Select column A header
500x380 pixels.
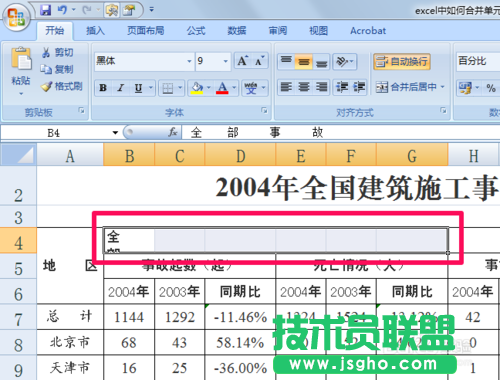pos(70,155)
